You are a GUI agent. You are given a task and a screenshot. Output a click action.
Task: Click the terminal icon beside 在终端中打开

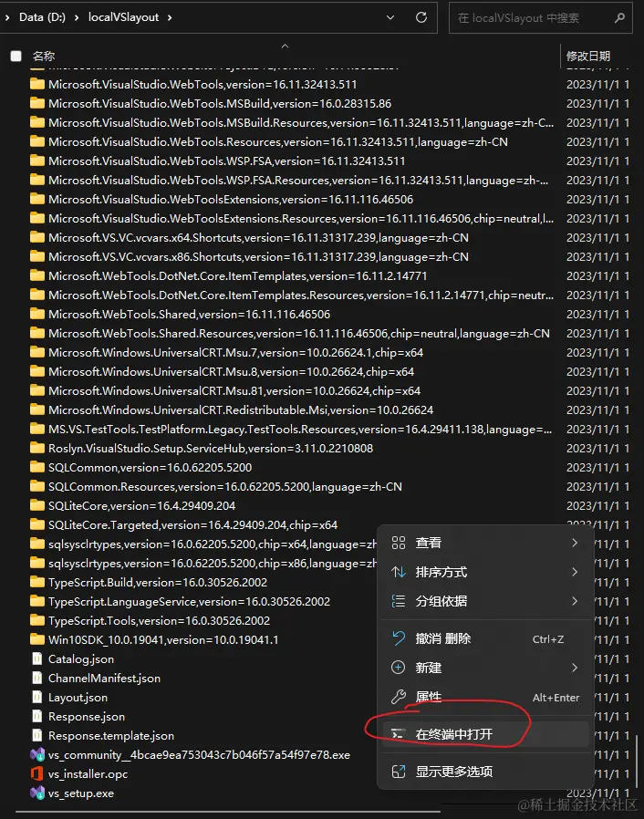399,734
